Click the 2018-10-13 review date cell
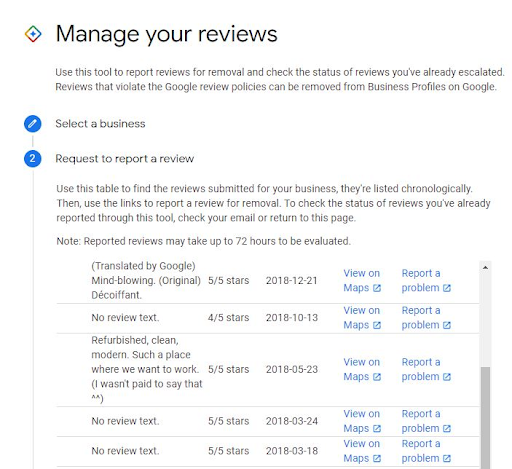The height and width of the screenshot is (469, 512). point(292,318)
